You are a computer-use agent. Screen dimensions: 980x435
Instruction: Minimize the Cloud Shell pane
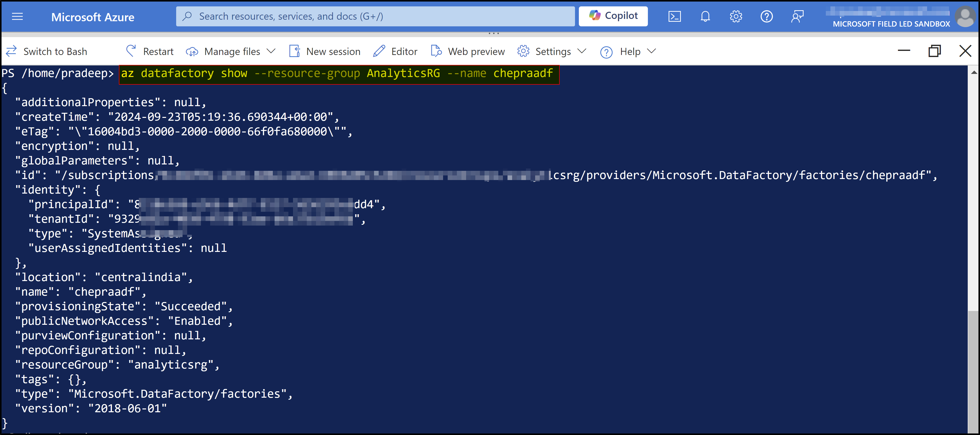coord(904,51)
